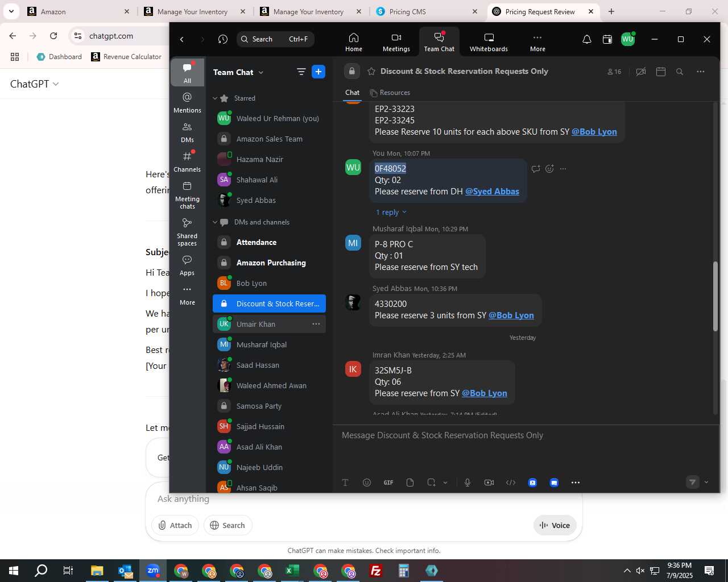
Task: Add emoji reaction to the 0F48052 message
Action: tap(549, 169)
